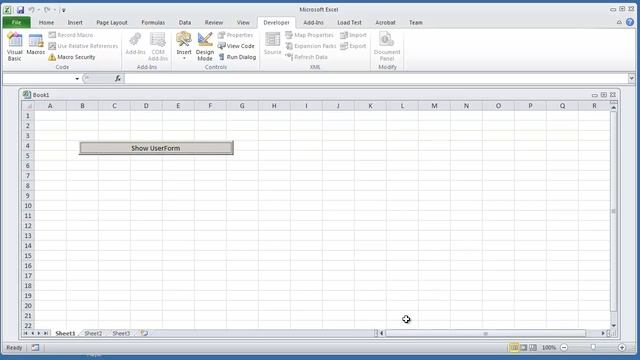Open Excel Help

point(630,22)
